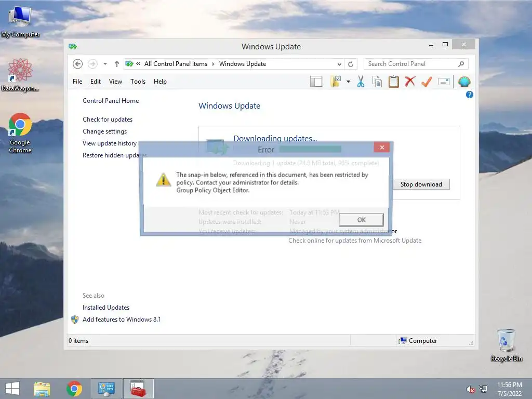Open My Computer desktop icon

tap(20, 21)
